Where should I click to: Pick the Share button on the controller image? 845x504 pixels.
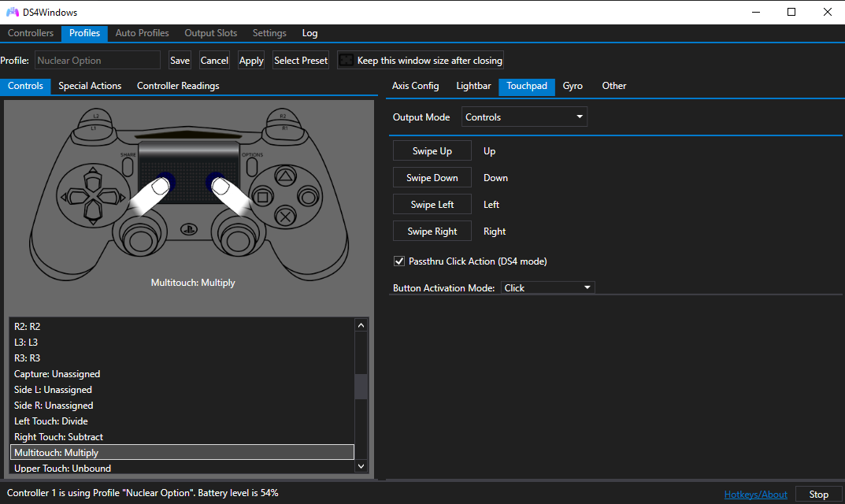[128, 167]
